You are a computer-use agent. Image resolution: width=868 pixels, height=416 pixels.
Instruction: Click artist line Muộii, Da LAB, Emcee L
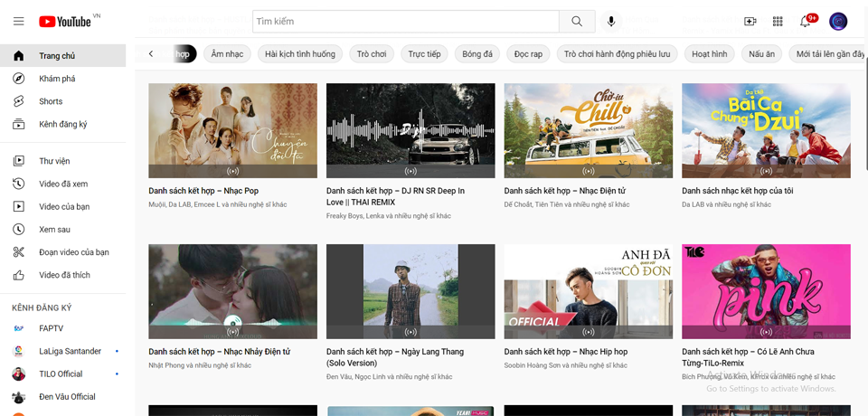[218, 204]
